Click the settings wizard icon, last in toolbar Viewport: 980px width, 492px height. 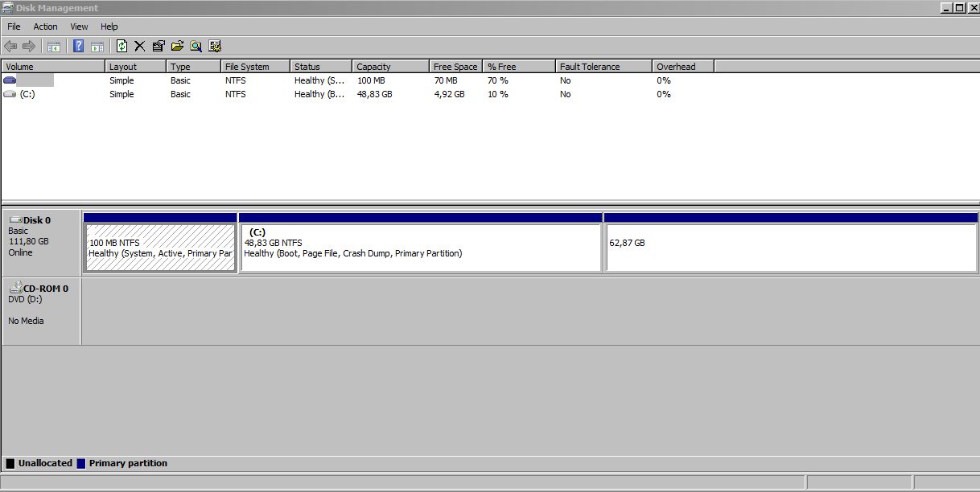[215, 46]
